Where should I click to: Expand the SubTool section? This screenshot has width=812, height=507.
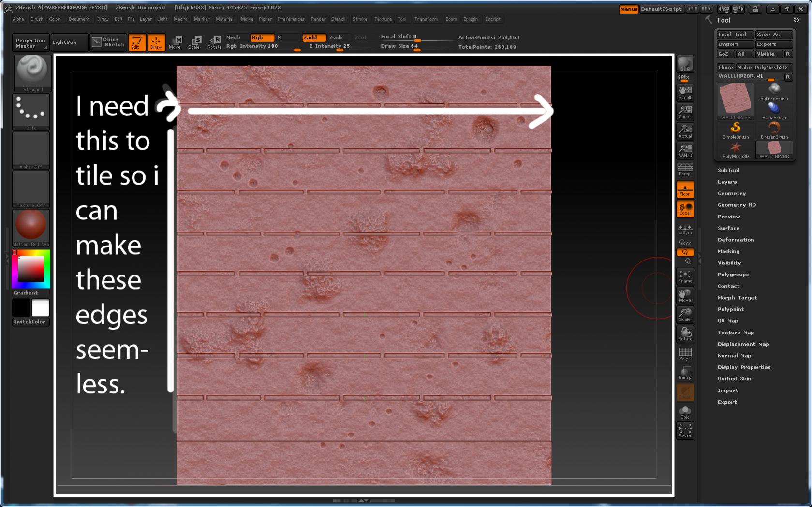pyautogui.click(x=729, y=170)
